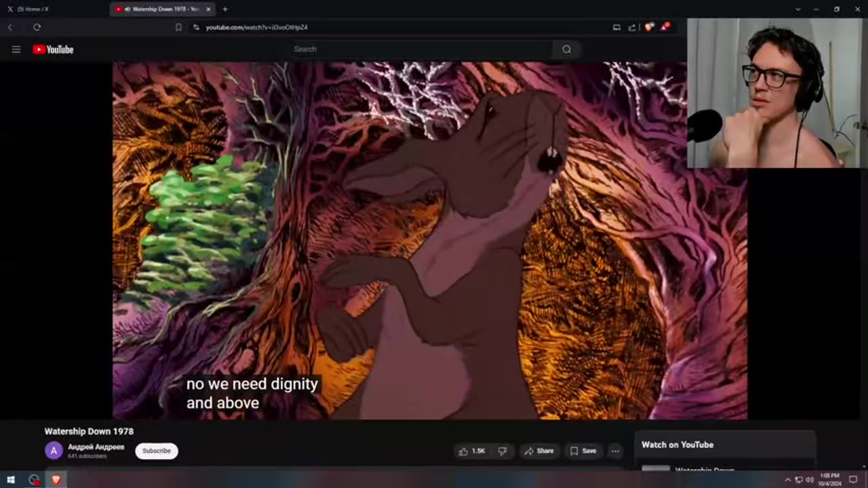Open the channel avatar with letter A
Screen dimensions: 868x488
[54, 451]
